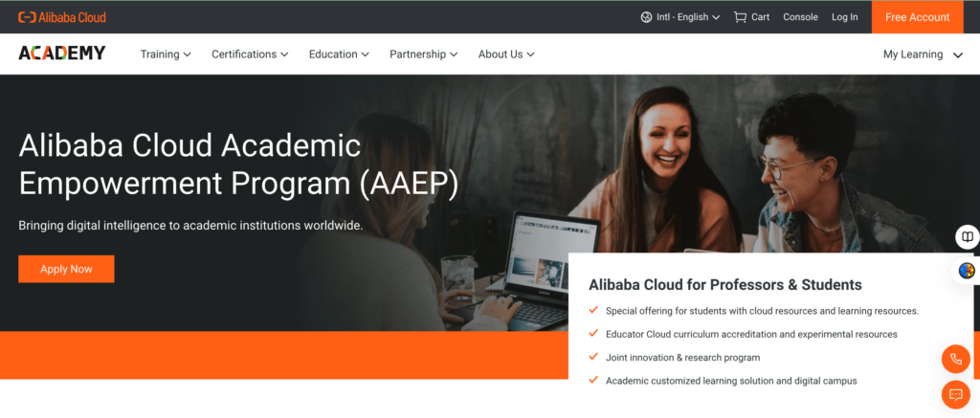Open the Console link

tap(801, 17)
